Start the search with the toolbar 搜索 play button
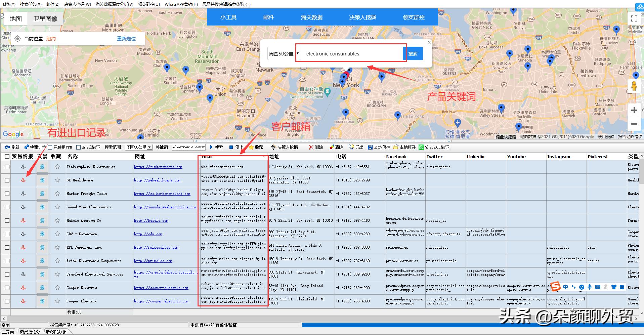This screenshot has width=644, height=335. pos(216,147)
